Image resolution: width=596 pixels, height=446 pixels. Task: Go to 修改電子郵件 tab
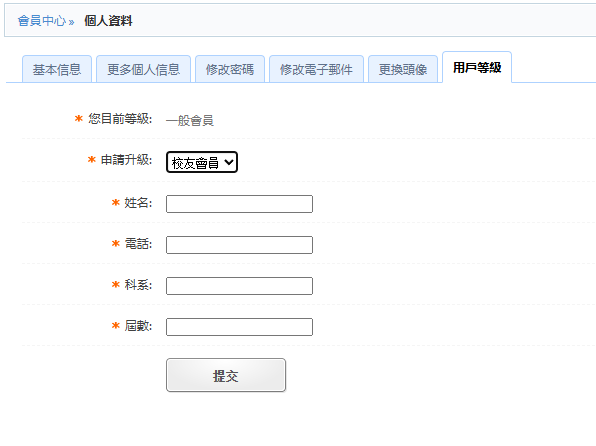coord(316,69)
